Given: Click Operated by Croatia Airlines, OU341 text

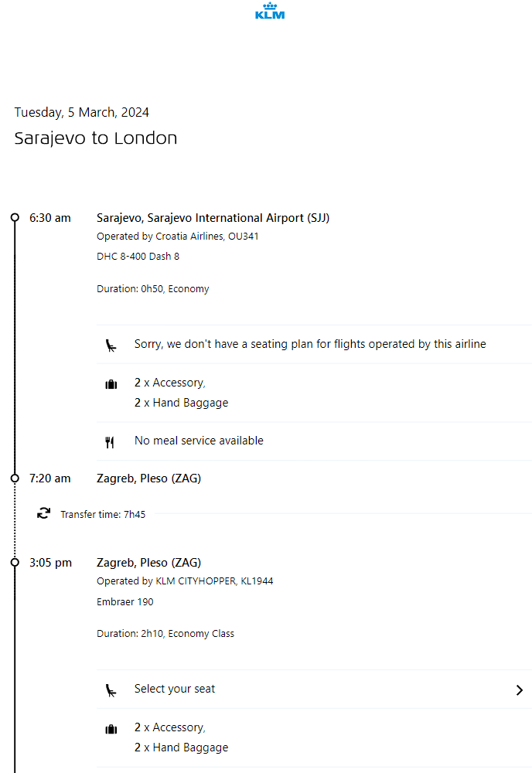Looking at the screenshot, I should 177,237.
